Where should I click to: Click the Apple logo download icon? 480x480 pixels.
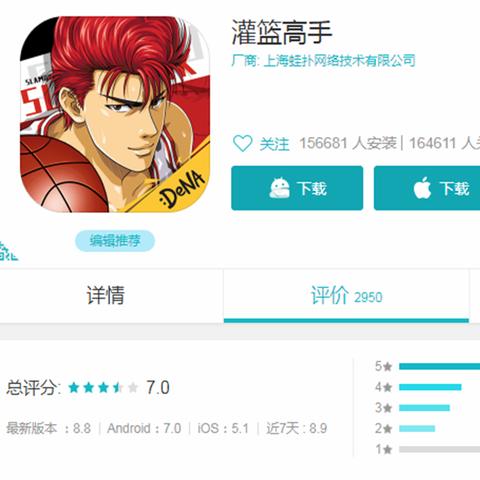[422, 188]
